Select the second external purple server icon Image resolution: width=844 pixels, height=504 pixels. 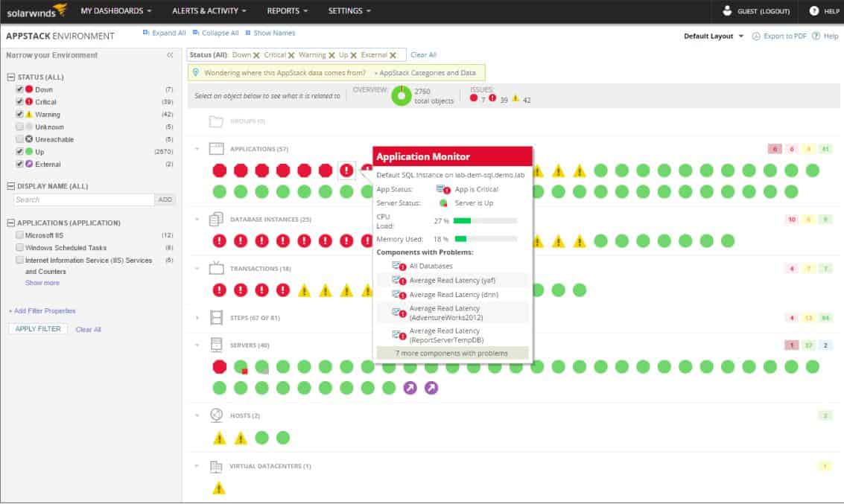coord(431,388)
